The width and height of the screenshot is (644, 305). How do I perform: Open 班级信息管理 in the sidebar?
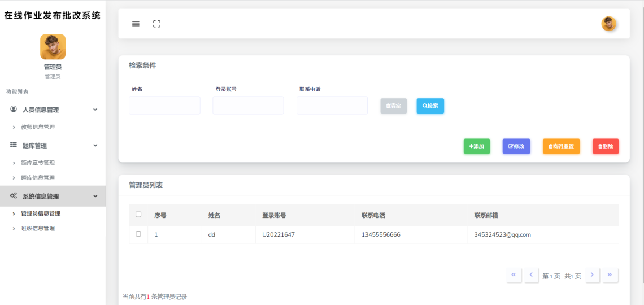tap(38, 229)
